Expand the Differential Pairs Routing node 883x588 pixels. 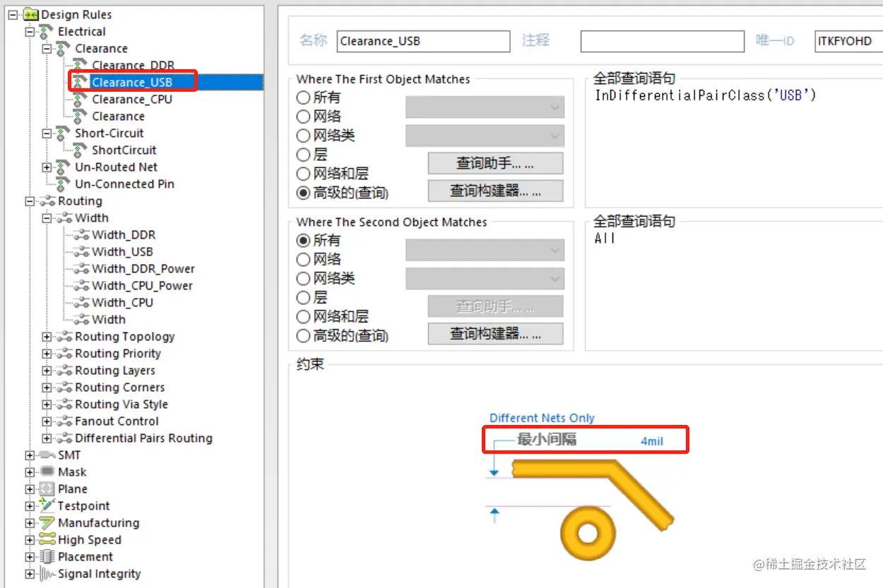click(x=47, y=438)
